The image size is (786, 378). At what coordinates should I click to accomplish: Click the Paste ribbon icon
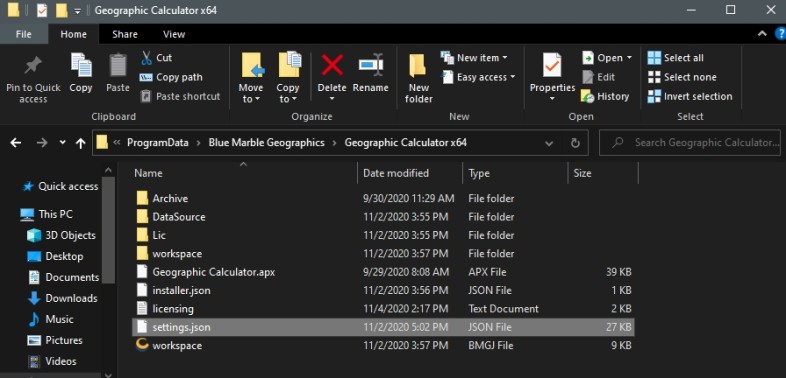point(118,66)
